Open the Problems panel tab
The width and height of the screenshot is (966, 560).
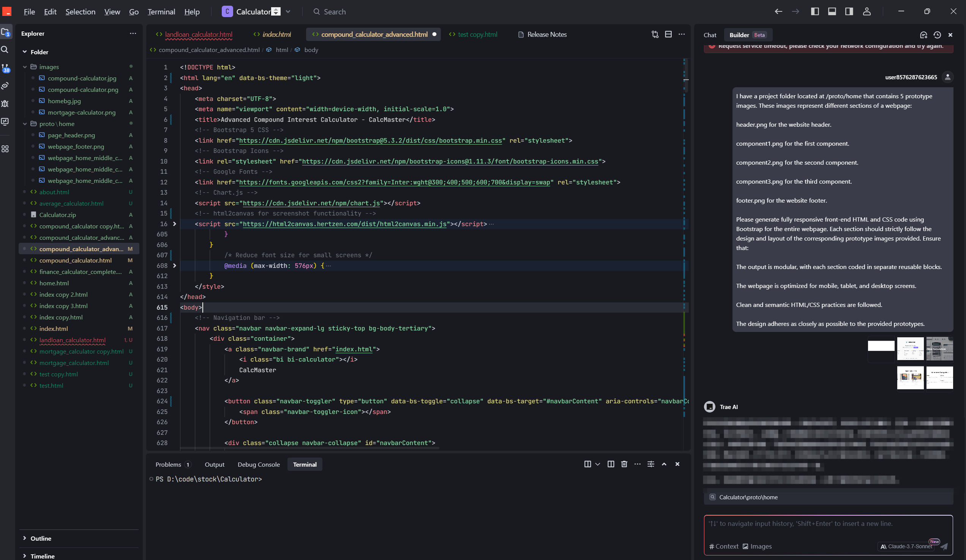click(172, 464)
